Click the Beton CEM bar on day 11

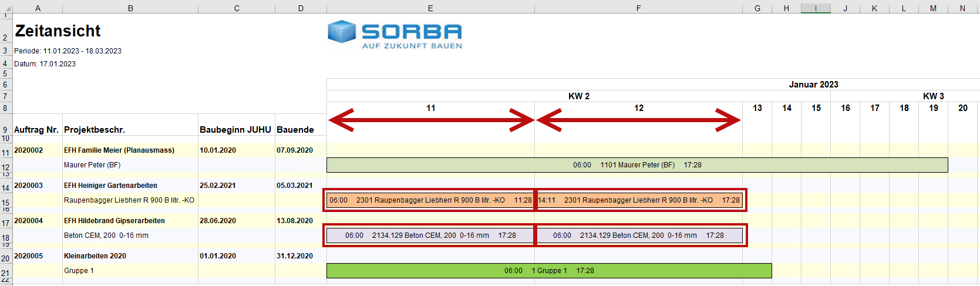point(430,235)
